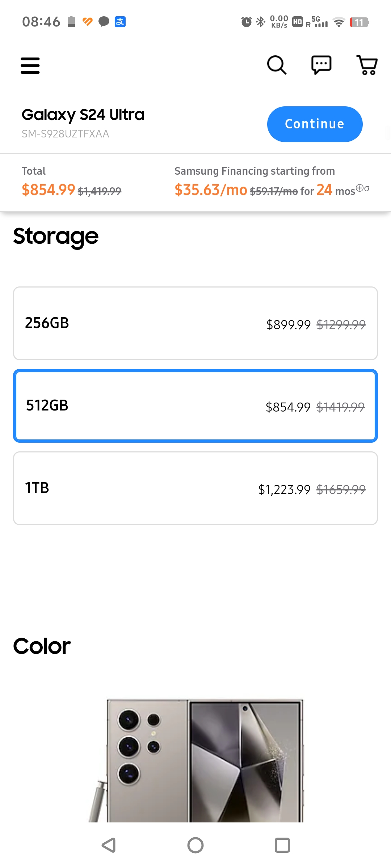Viewport: 391px width, 868px height.
Task: Tap the $854.99 total price
Action: 48,190
